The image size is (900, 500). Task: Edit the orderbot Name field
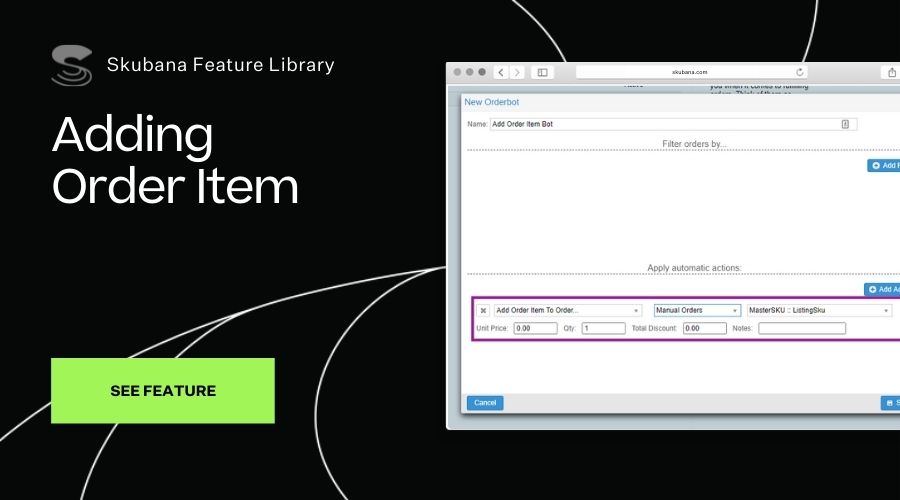pyautogui.click(x=673, y=124)
